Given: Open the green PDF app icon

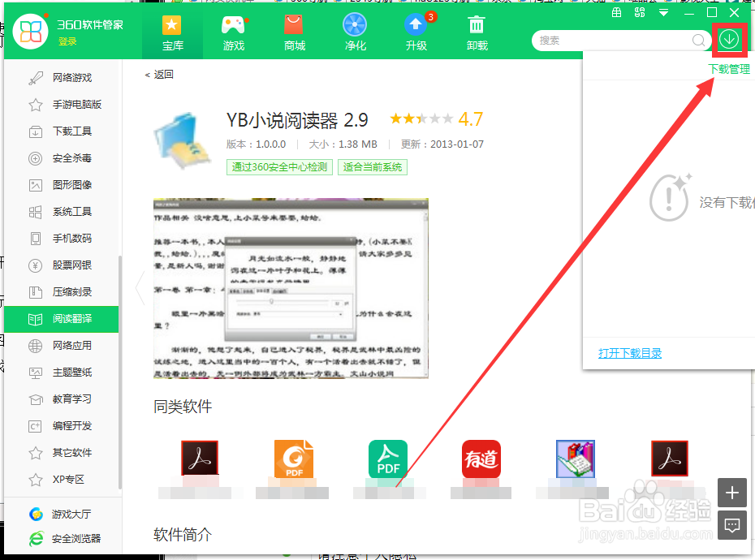Looking at the screenshot, I should click(388, 459).
